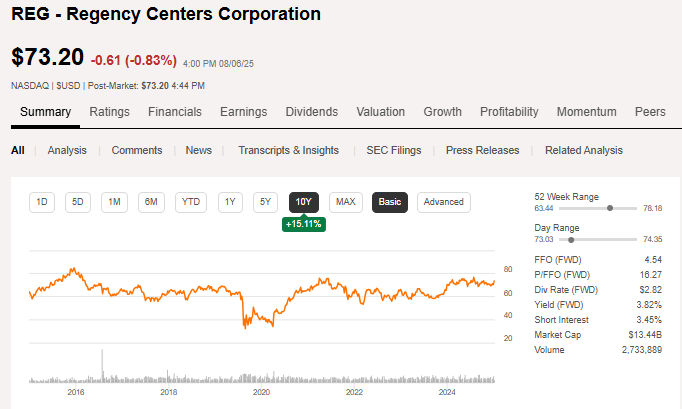Screen dimensions: 682x409
Task: Open the Valuation tab
Action: pyautogui.click(x=380, y=112)
